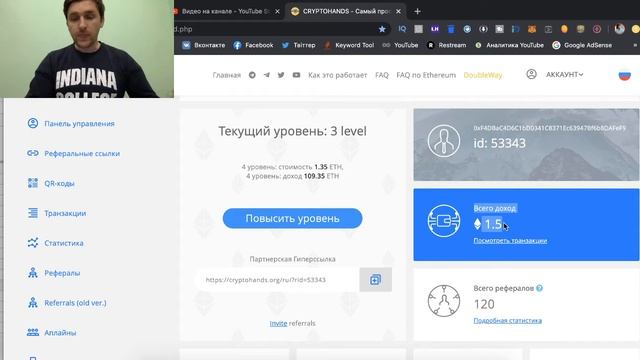Click the user account icon beside АККАУНТ
Screen dimensions: 640x360
pos(531,74)
